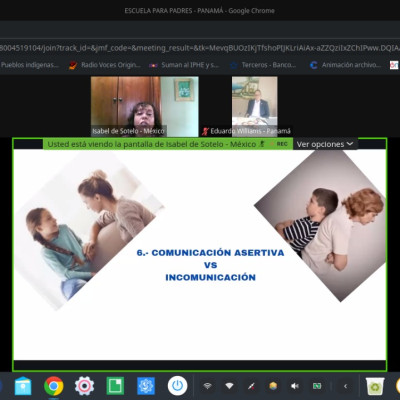Open the Radio Voces Origin bookmark
This screenshot has width=400, height=400.
pos(105,65)
